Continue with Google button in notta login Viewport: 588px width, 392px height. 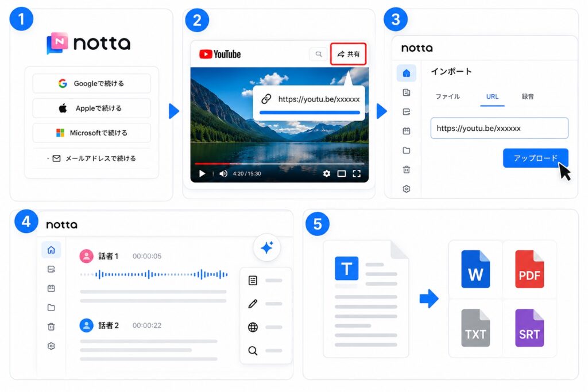91,83
